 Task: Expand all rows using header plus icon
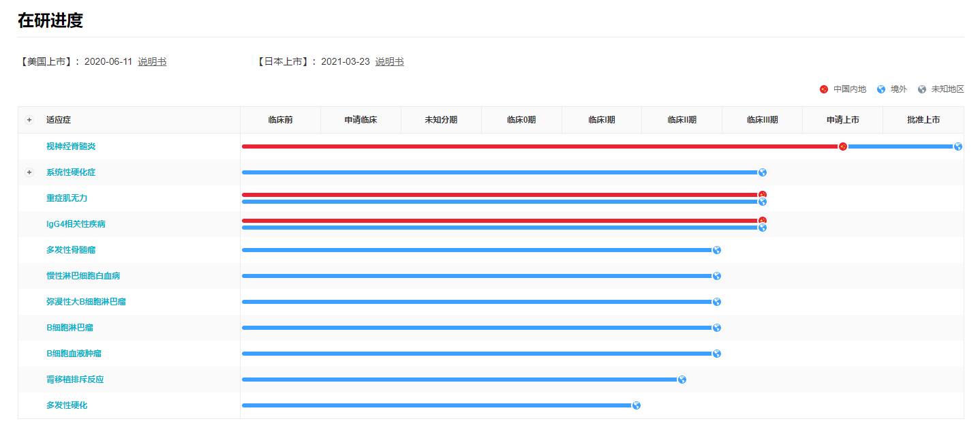point(29,120)
